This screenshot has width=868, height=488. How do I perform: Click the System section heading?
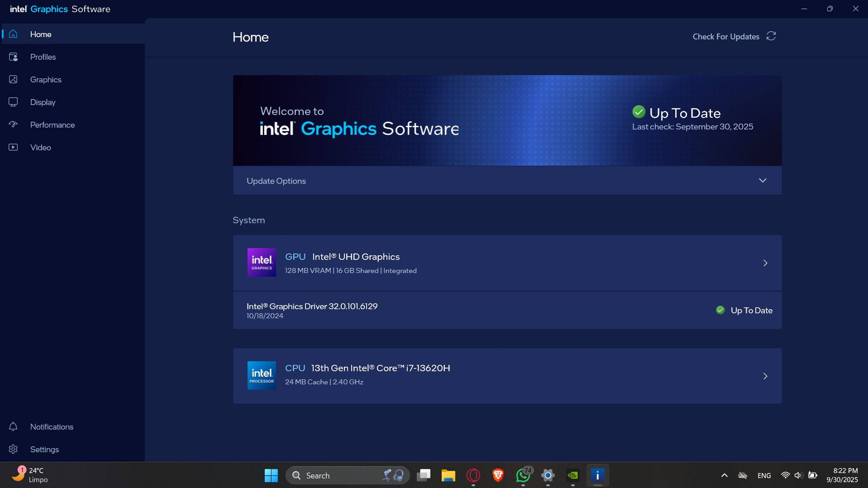pos(248,220)
